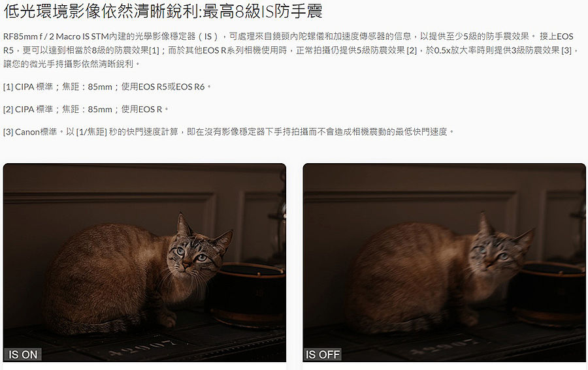Click the black pot in the IS ON photo
The image size is (588, 370).
(x=248, y=294)
